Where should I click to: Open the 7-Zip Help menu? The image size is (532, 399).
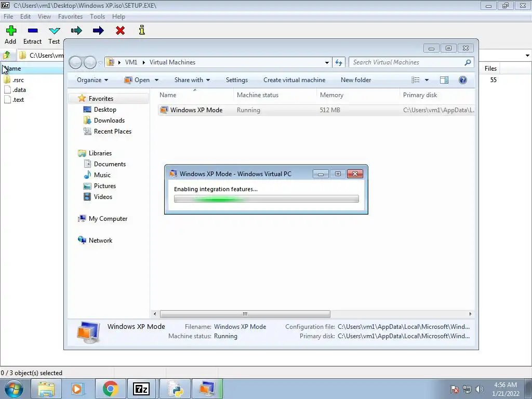[x=118, y=16]
